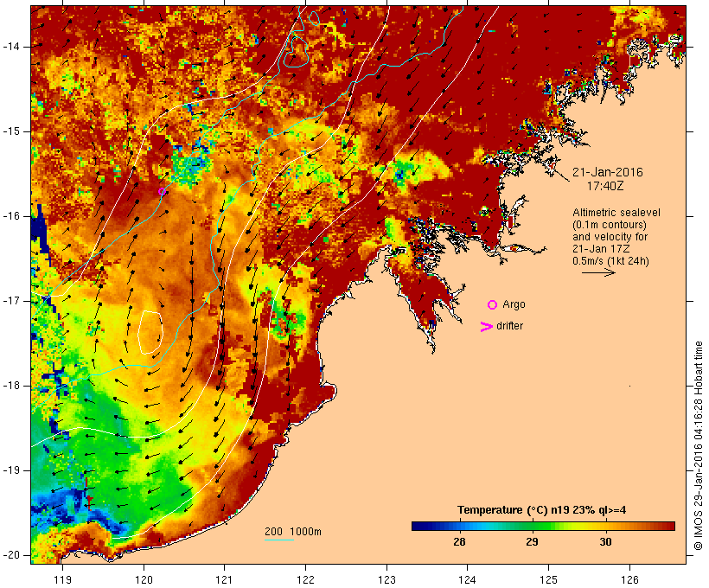Click the '21-Jan-2016' date text
The image size is (709, 588).
tap(607, 172)
